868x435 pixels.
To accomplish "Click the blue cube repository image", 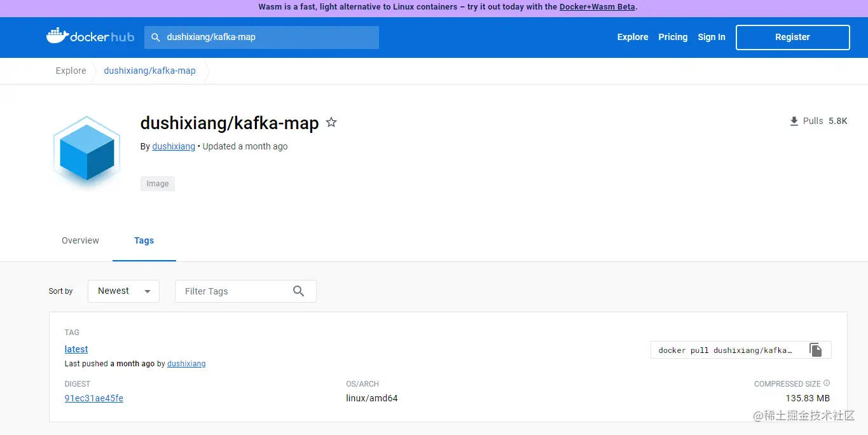I will pyautogui.click(x=87, y=153).
